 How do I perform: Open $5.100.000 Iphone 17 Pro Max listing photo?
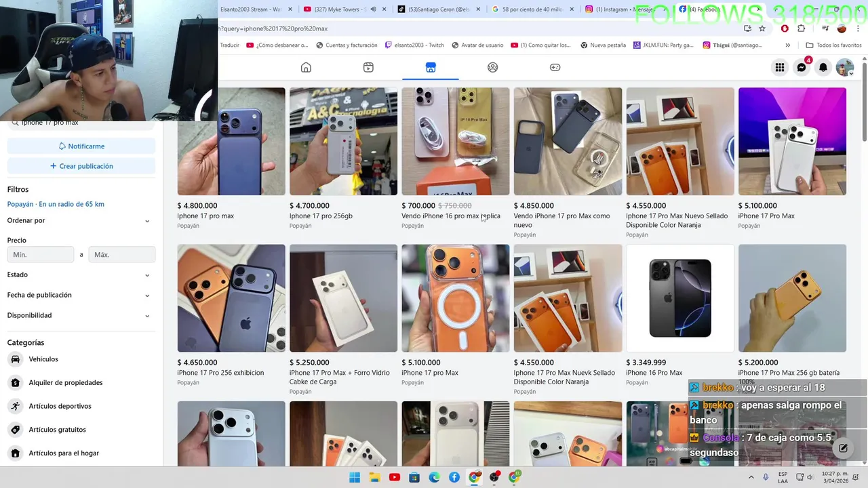point(792,141)
